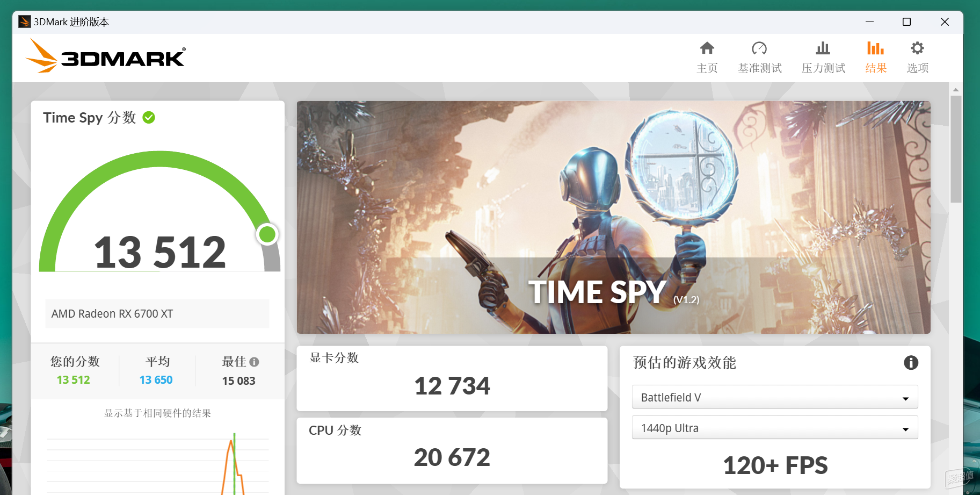Click the green validation checkmark beside Time Spy 分数
This screenshot has height=495, width=980.
(x=149, y=118)
